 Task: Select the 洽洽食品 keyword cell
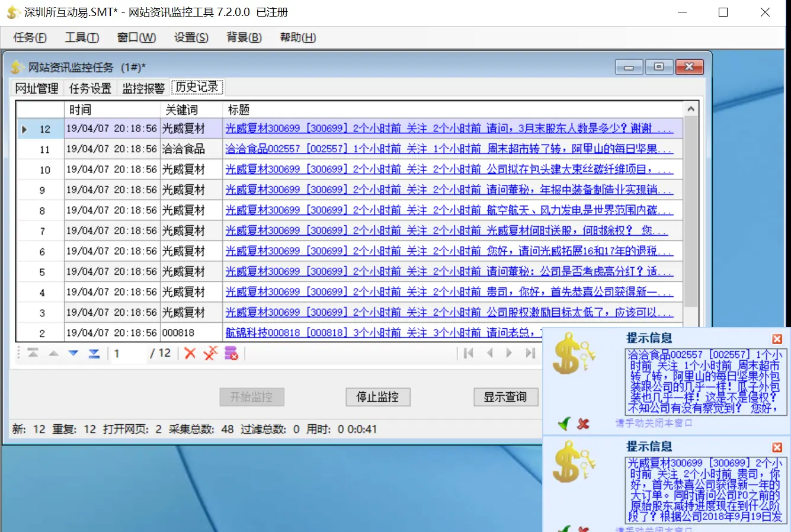click(191, 149)
